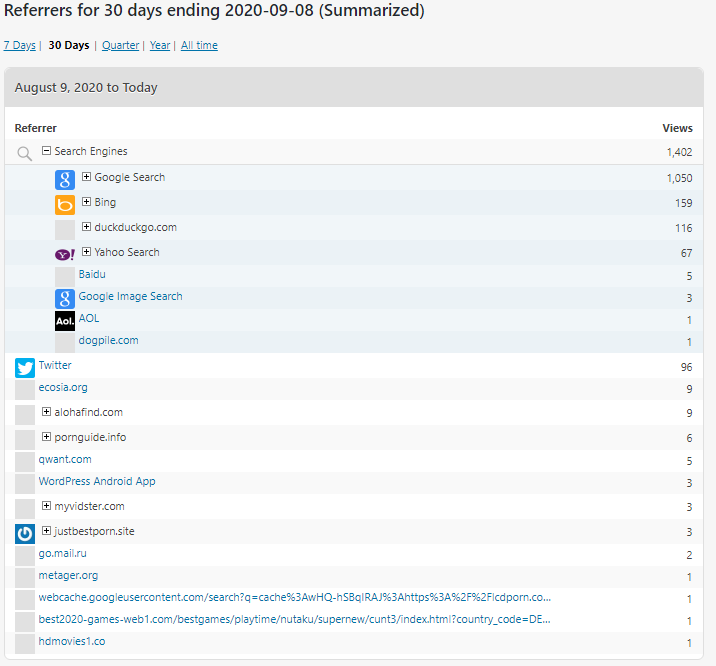The height and width of the screenshot is (666, 716).
Task: Expand the Google Search referrer row
Action: tap(86, 177)
